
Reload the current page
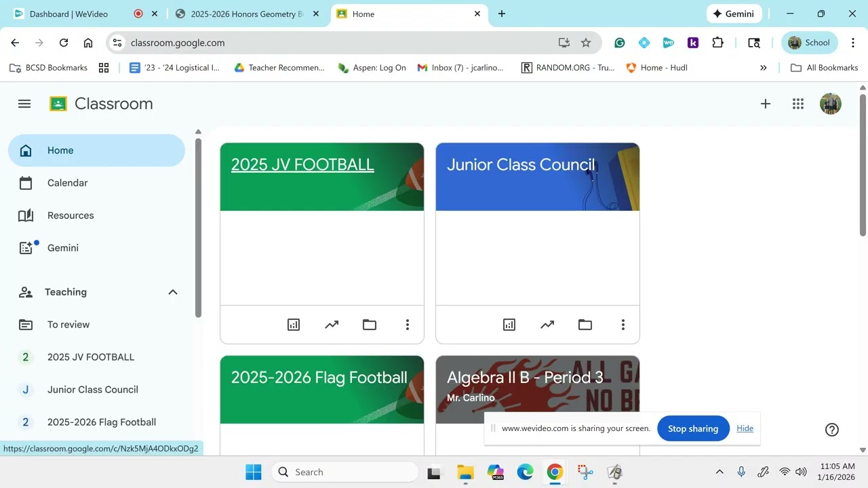[64, 43]
